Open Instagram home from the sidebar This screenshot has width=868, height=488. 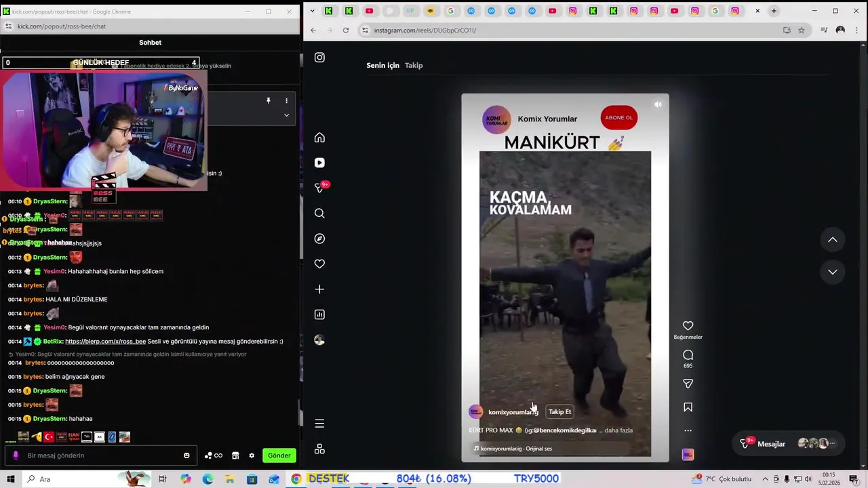click(319, 138)
